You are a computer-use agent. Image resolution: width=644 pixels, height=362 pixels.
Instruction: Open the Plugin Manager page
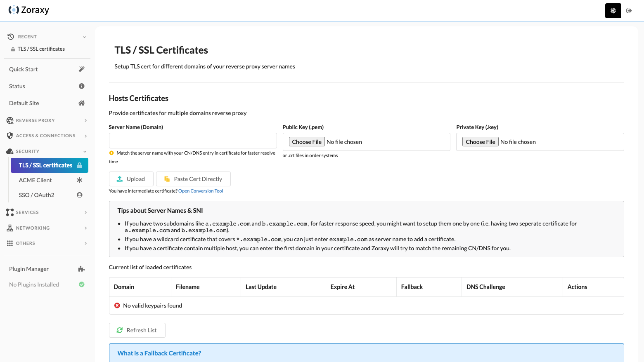click(47, 269)
